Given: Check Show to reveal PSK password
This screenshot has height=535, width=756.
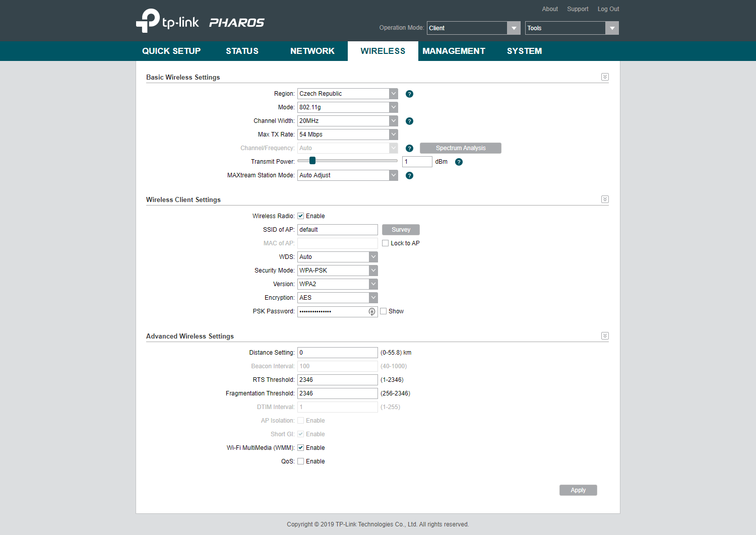Looking at the screenshot, I should coord(384,311).
